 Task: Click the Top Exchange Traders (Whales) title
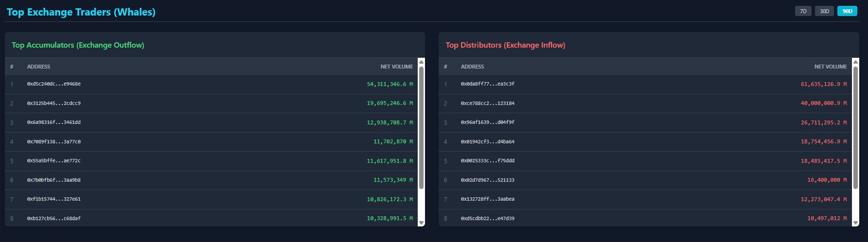click(x=81, y=12)
